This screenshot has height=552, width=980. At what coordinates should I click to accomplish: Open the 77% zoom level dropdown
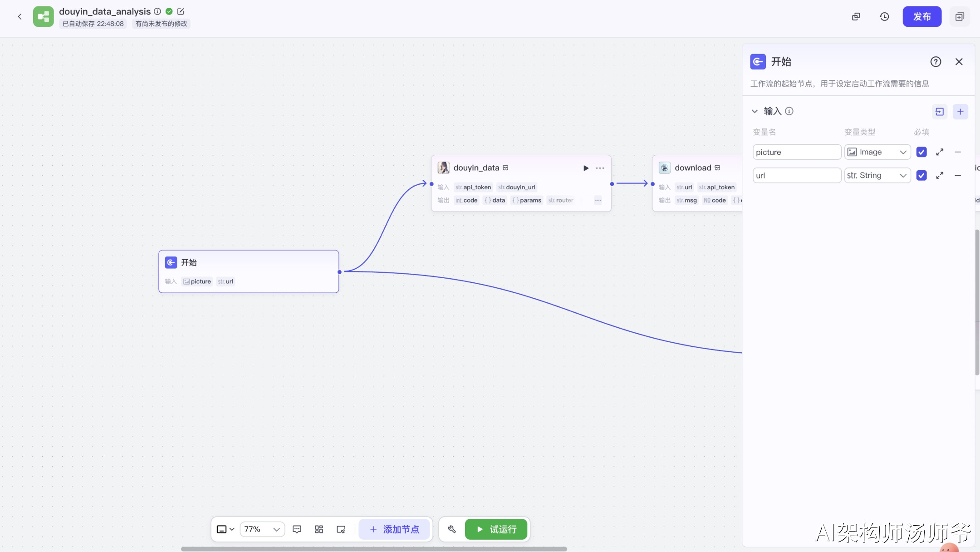click(262, 529)
